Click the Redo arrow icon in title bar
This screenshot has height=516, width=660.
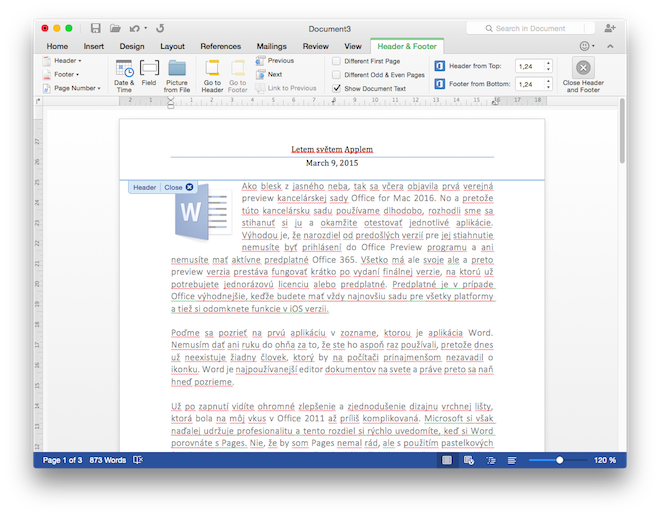tap(161, 29)
